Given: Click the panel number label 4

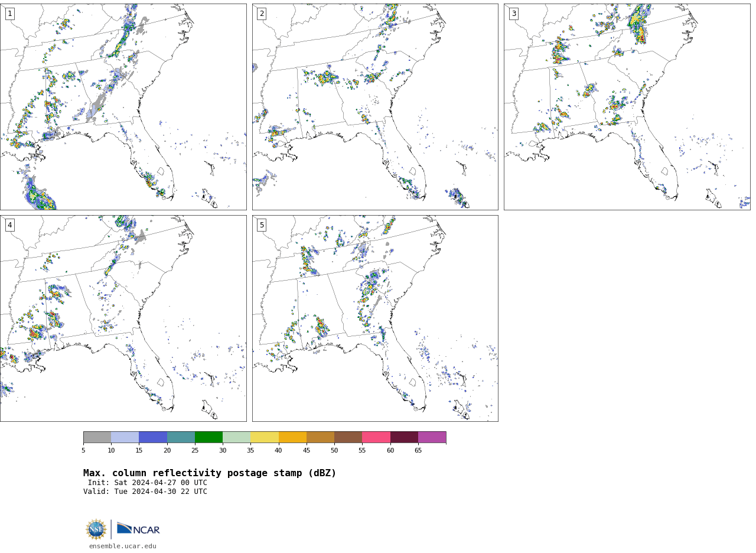Looking at the screenshot, I should click(x=9, y=225).
